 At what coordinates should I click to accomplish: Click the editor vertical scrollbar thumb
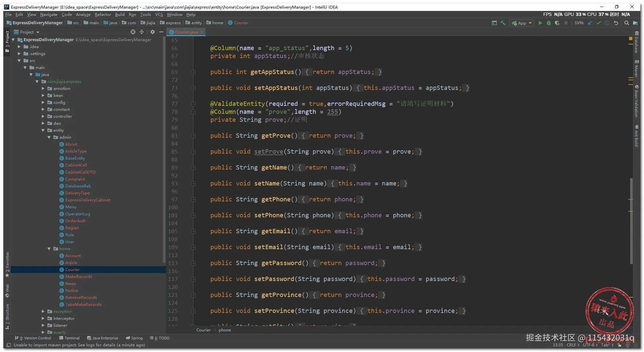click(x=631, y=221)
